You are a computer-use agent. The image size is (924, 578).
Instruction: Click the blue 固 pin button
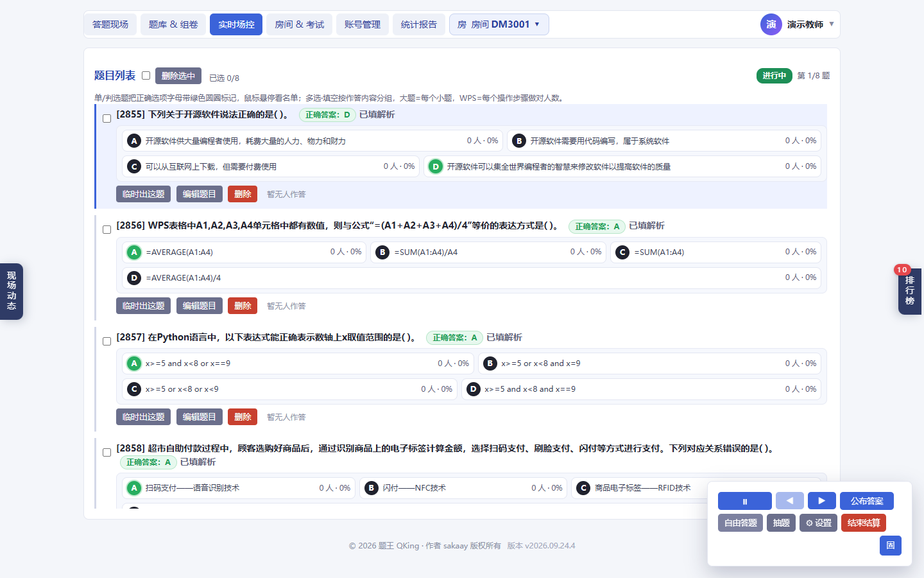coord(891,545)
